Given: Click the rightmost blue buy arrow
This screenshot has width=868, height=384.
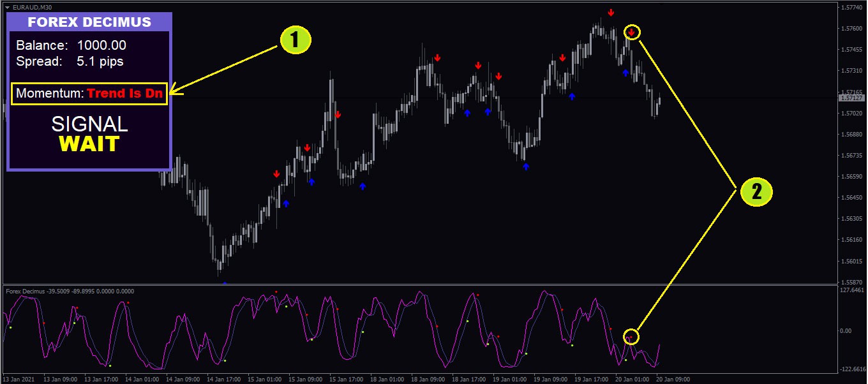Looking at the screenshot, I should pos(625,73).
